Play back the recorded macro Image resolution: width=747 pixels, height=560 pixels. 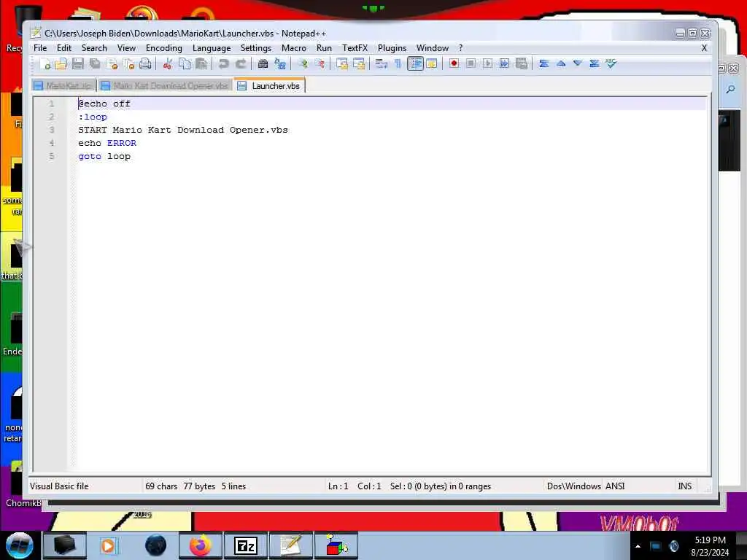coord(487,63)
